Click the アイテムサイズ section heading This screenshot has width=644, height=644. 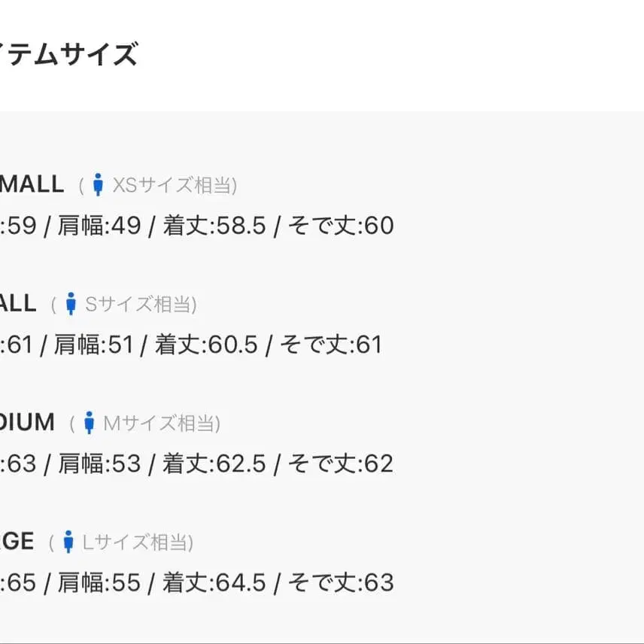[x=69, y=55]
